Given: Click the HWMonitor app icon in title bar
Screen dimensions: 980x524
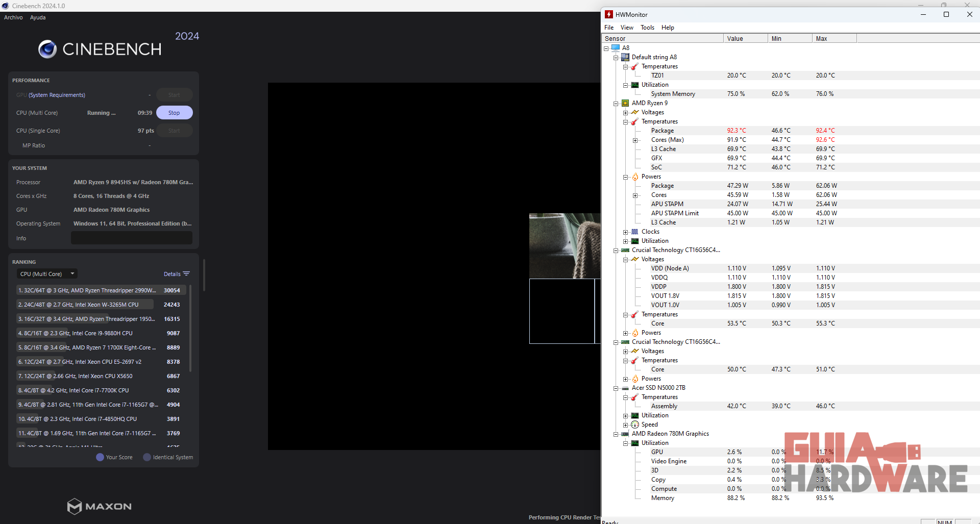Looking at the screenshot, I should click(x=609, y=14).
